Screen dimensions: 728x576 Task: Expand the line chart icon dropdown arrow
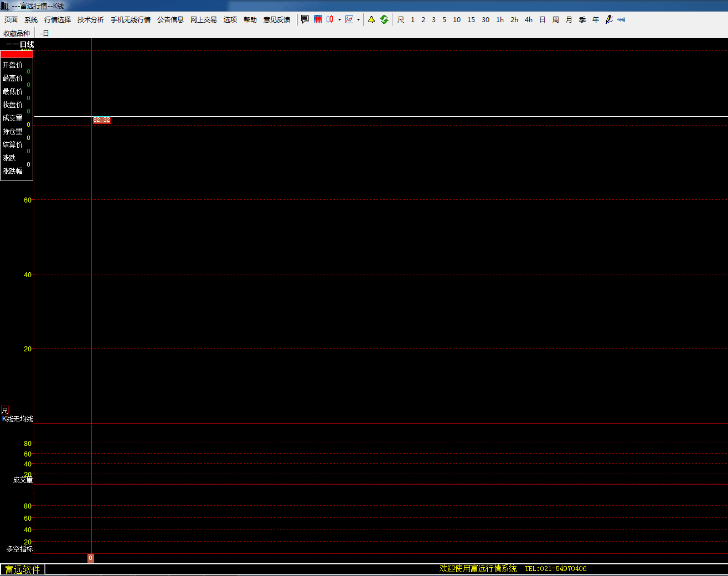pyautogui.click(x=359, y=19)
